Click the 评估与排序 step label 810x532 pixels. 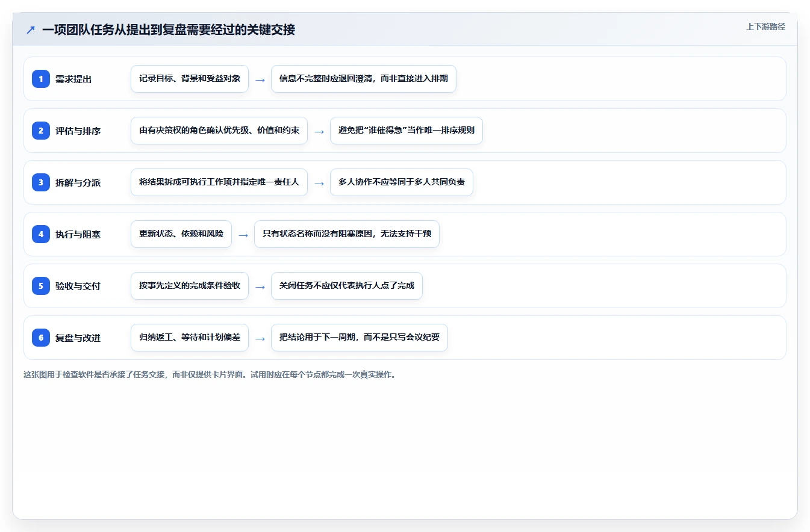tap(78, 131)
